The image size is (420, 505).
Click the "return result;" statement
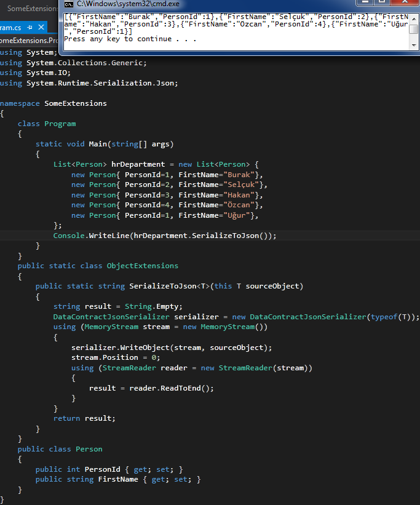pyautogui.click(x=84, y=418)
